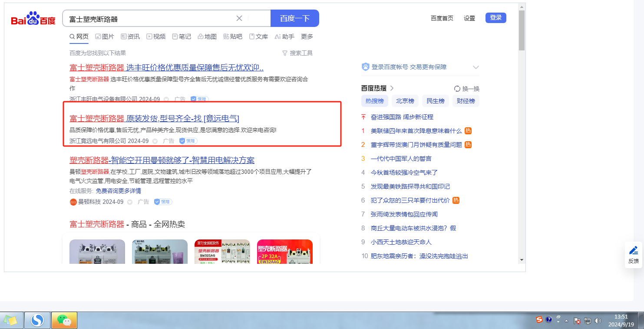Switch to the 视频 tab

point(156,37)
